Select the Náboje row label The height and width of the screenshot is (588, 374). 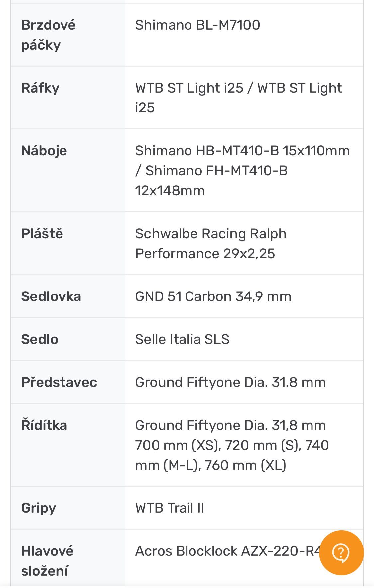pyautogui.click(x=44, y=151)
